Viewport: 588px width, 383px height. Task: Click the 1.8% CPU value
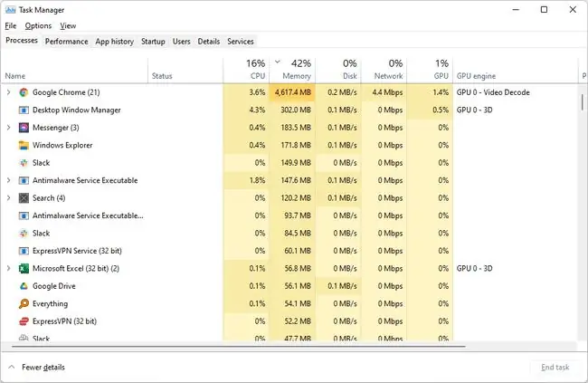pyautogui.click(x=257, y=180)
